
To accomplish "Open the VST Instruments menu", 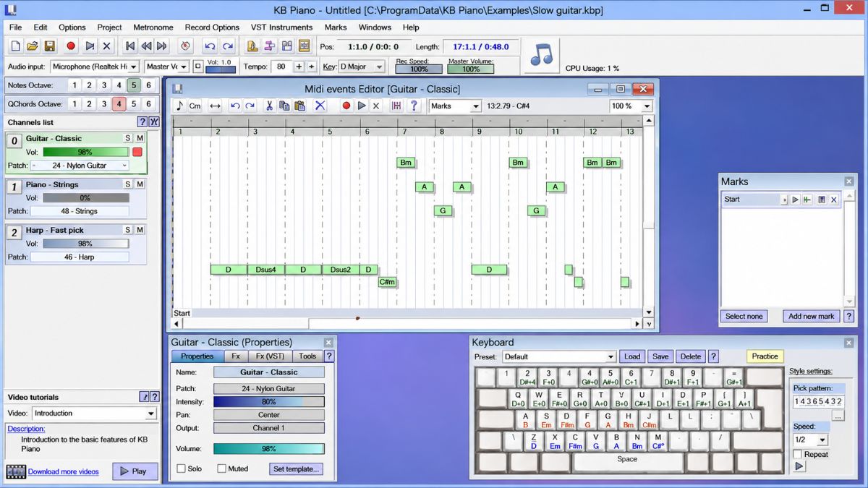I will 281,27.
